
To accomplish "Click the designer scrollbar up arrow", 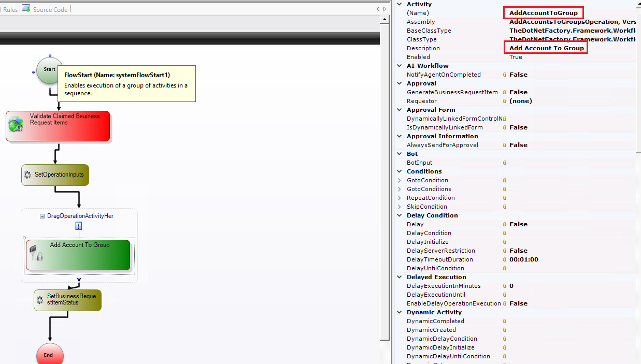I will [x=384, y=20].
